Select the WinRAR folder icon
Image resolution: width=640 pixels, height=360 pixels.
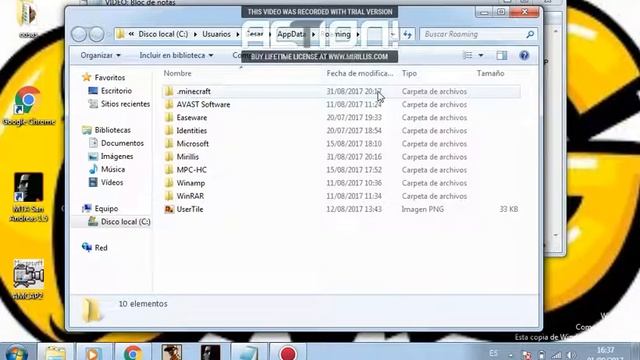click(169, 196)
